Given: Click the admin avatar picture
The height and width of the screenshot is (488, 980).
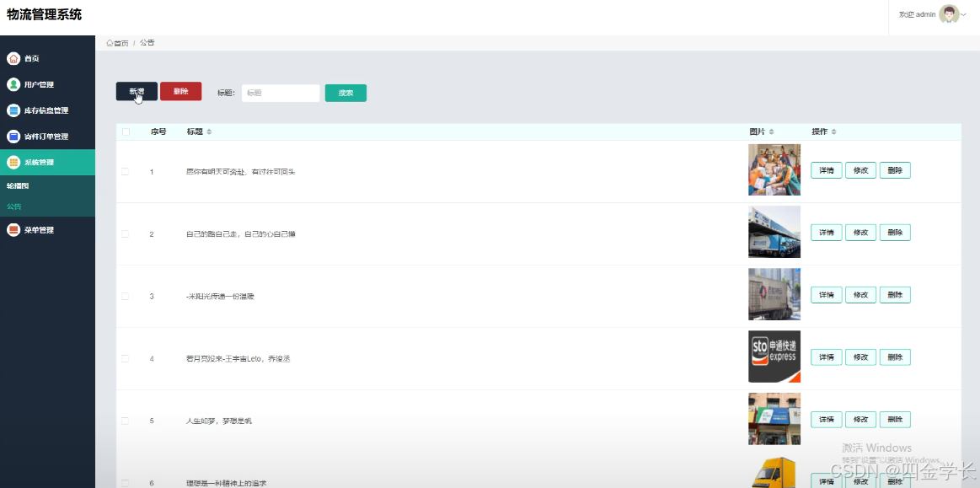Looking at the screenshot, I should 949,13.
